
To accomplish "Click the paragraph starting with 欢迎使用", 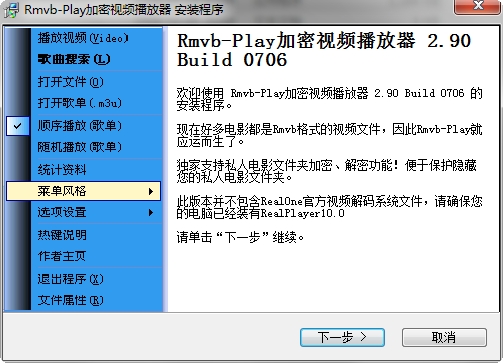I will click(330, 99).
